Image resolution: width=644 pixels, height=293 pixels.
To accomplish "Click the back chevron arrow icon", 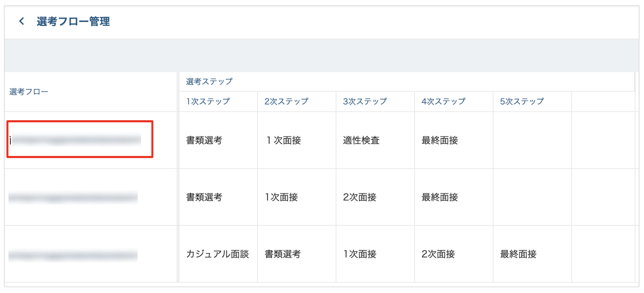I will point(22,21).
